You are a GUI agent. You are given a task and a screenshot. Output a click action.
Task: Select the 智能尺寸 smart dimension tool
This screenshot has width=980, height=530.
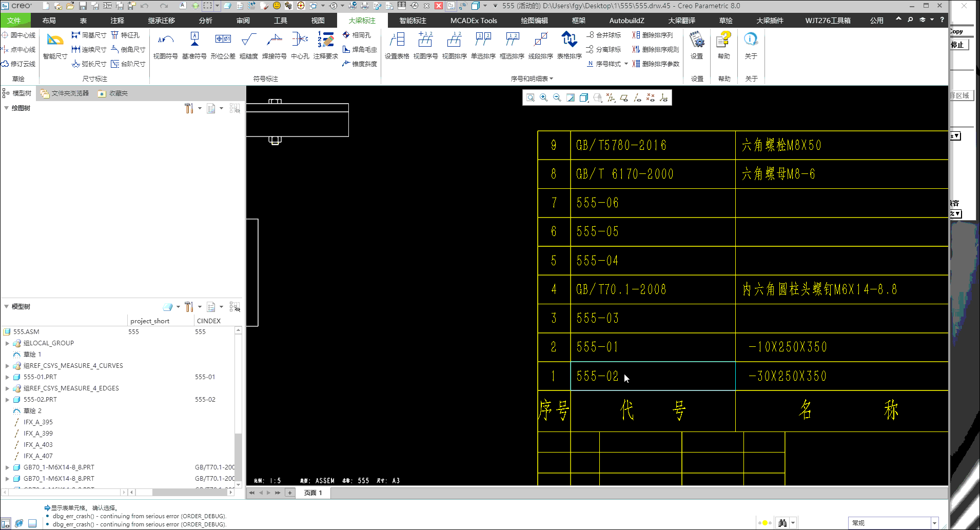click(55, 46)
